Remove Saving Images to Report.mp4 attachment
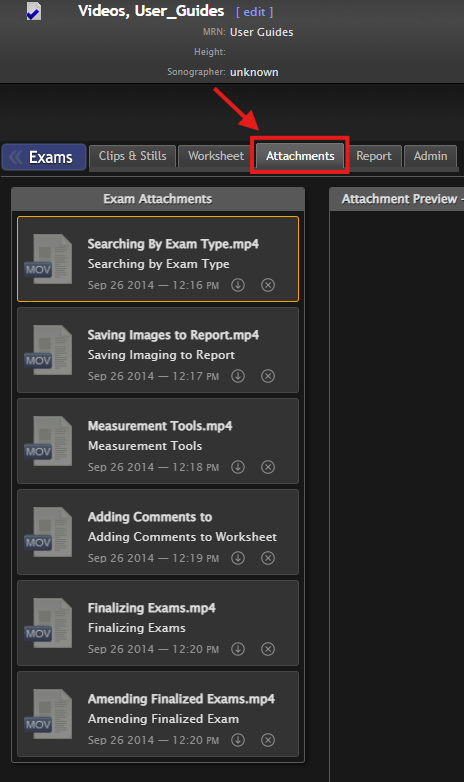Viewport: 464px width, 782px height. point(268,376)
